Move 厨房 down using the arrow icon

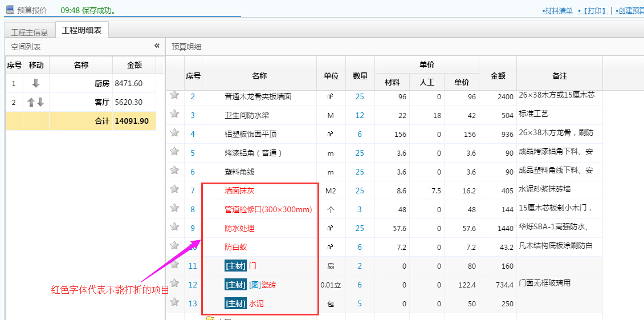point(36,83)
